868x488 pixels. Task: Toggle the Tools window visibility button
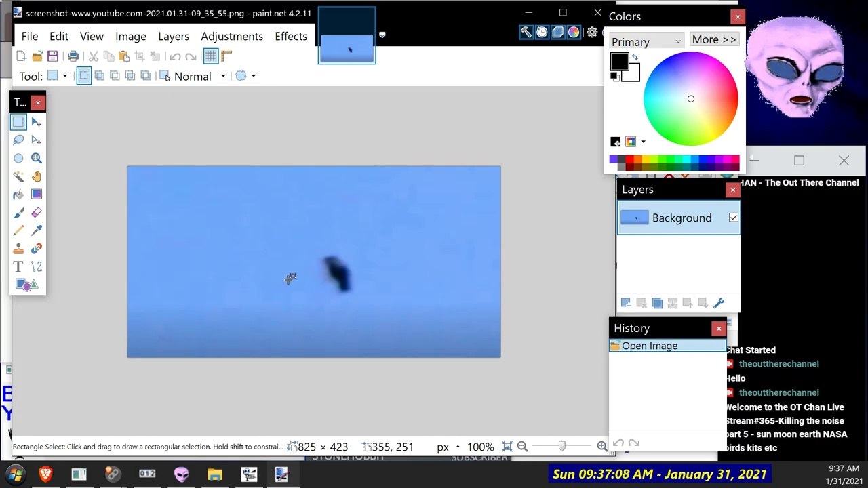click(x=526, y=32)
